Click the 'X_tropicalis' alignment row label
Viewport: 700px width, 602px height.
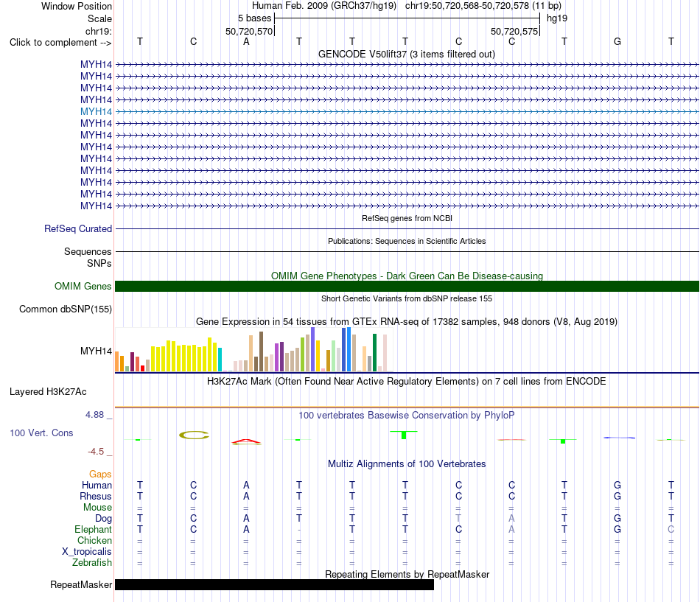pos(87,552)
